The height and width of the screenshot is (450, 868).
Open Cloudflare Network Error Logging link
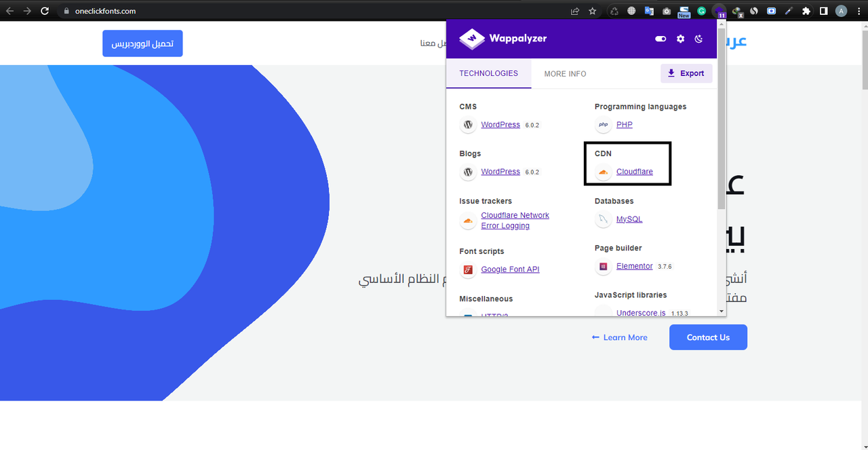click(x=515, y=221)
